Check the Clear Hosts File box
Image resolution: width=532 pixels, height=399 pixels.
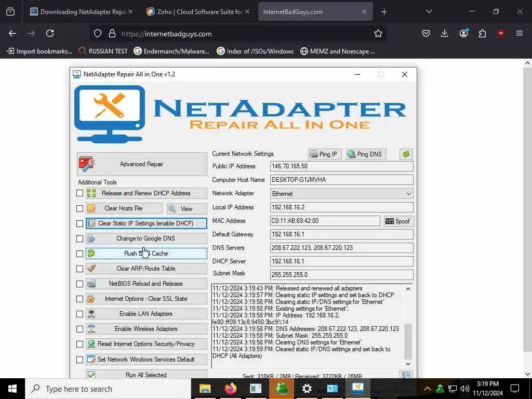click(x=79, y=208)
